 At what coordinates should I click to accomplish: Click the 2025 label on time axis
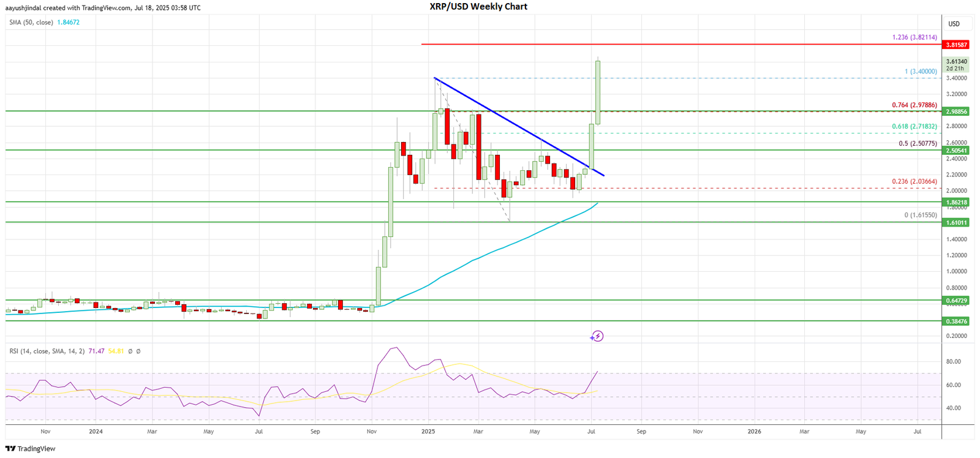coord(428,432)
